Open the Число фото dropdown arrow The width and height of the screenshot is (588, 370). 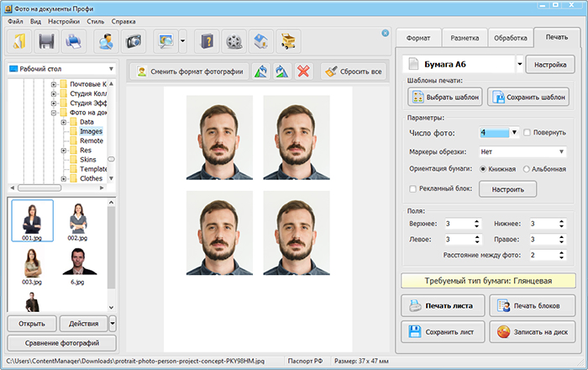coord(514,133)
